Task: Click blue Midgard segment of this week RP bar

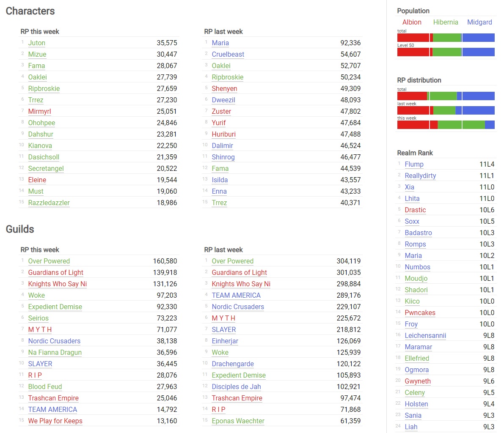Action: [x=490, y=125]
